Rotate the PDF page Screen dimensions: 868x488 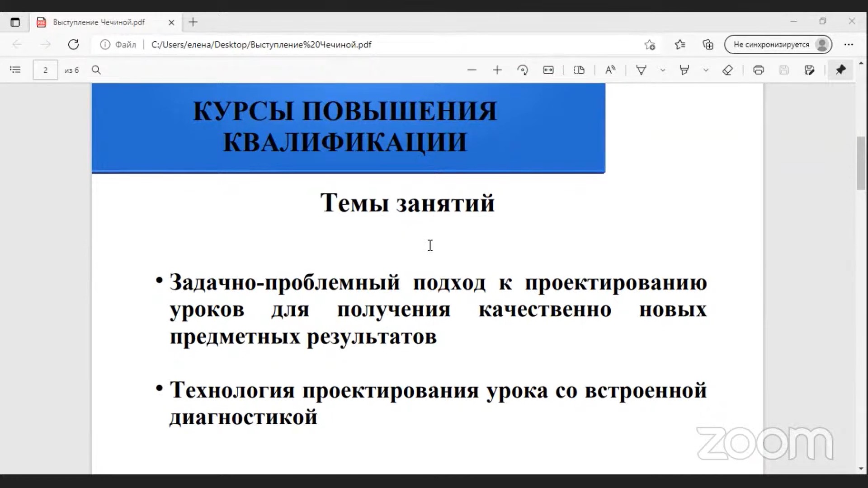point(523,70)
